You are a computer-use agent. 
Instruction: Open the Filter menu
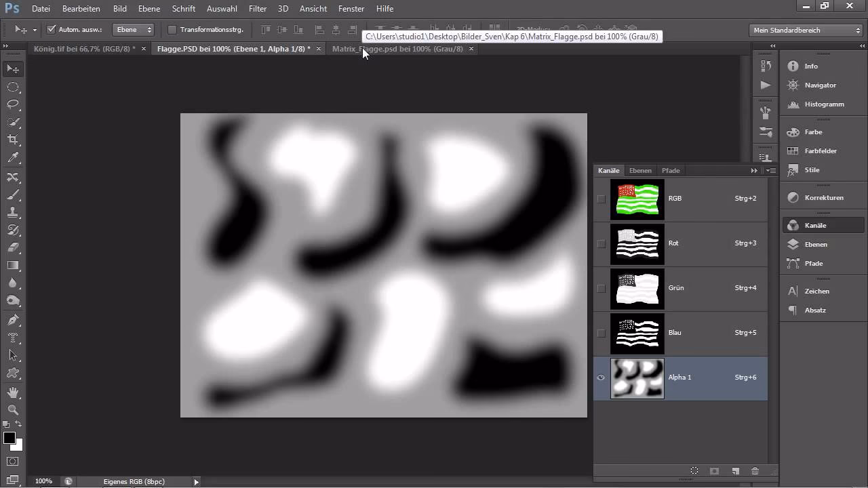[257, 9]
